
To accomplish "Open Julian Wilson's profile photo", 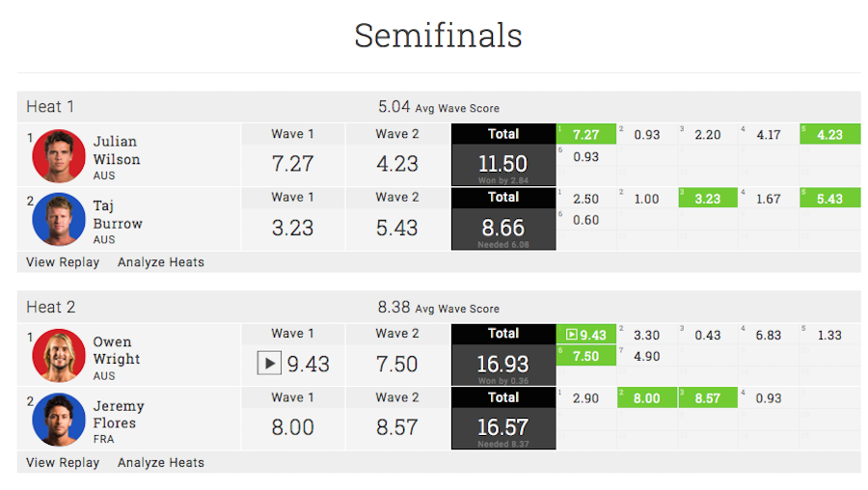I will pos(59,155).
